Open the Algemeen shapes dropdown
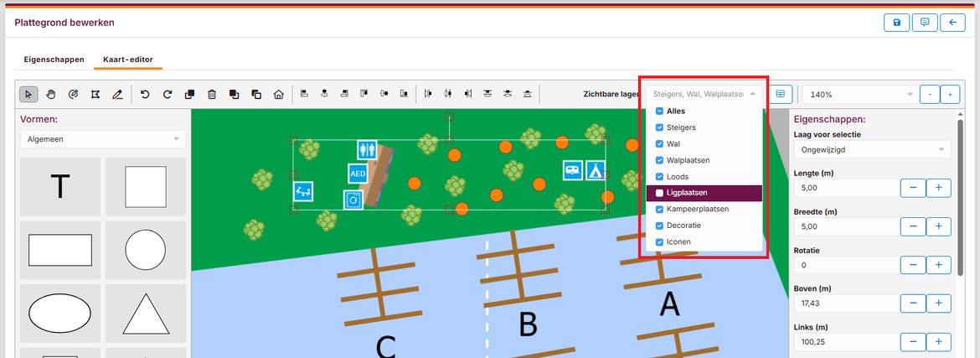This screenshot has width=980, height=358. (x=102, y=139)
